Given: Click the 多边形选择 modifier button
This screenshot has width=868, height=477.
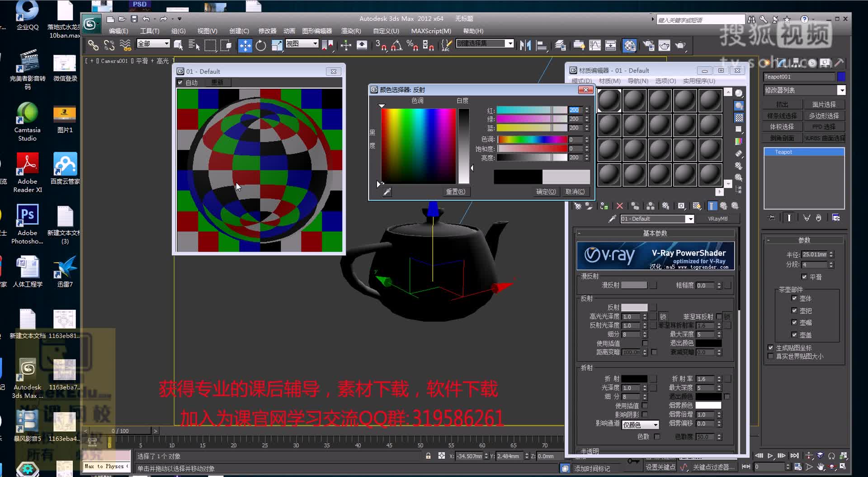Looking at the screenshot, I should coord(824,116).
